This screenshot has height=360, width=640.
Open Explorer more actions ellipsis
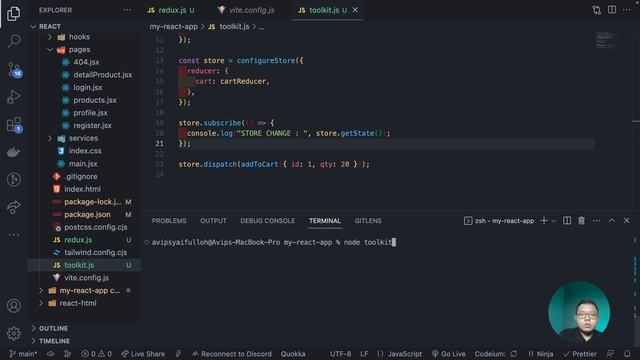[x=127, y=10]
